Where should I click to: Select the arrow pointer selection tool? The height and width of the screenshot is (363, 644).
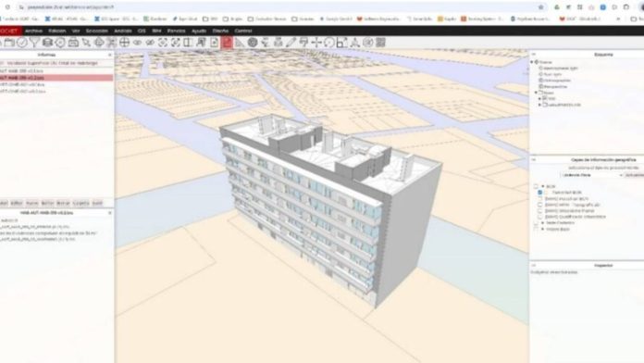[86, 43]
